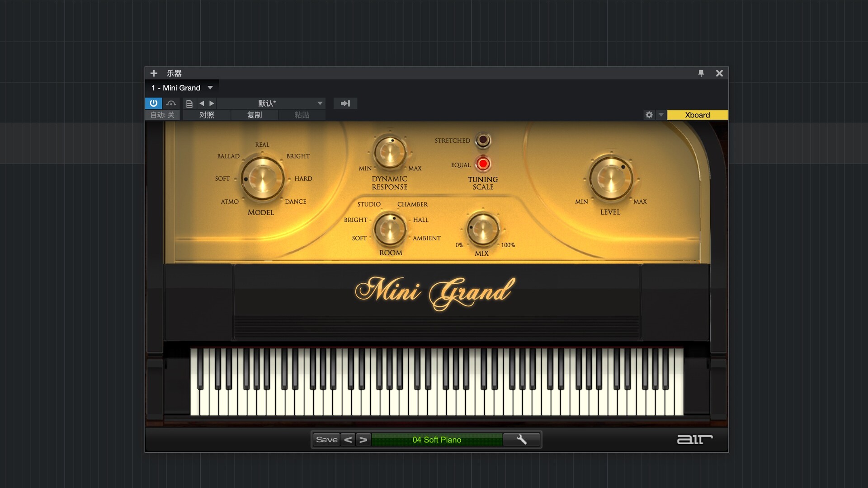Open plugin settings gear icon
This screenshot has height=488, width=868.
(649, 115)
